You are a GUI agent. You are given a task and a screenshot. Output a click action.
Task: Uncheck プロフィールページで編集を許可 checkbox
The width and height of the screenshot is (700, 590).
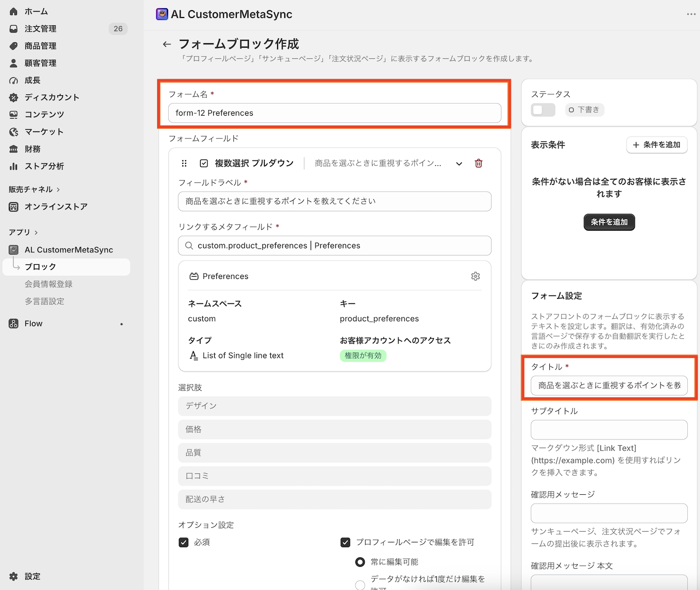(345, 542)
